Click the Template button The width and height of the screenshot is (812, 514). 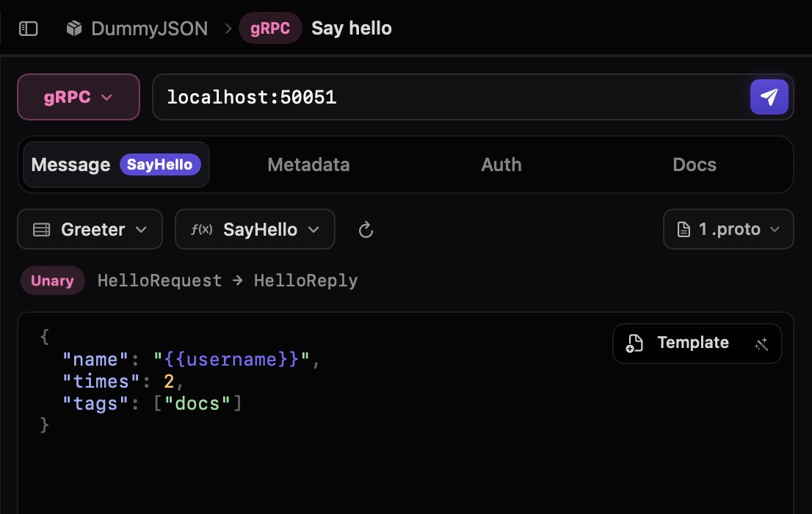[x=697, y=343]
